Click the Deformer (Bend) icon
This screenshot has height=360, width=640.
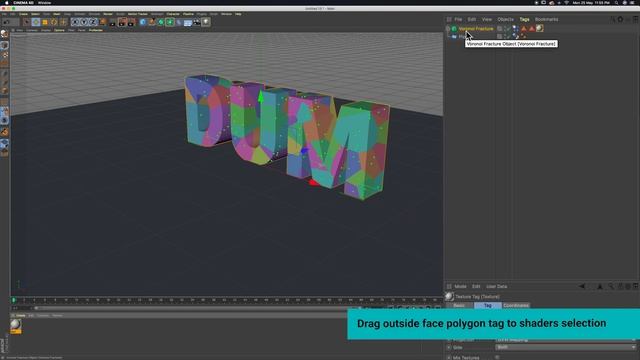click(179, 22)
